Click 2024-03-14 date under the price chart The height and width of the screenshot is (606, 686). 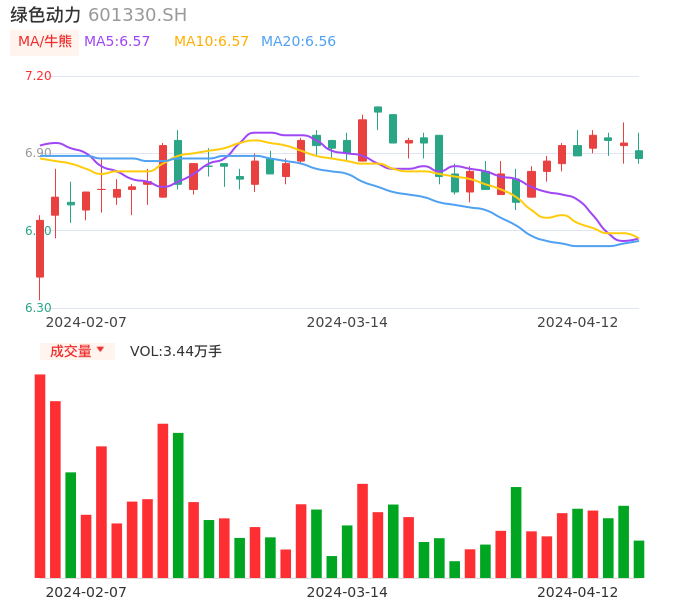point(347,322)
